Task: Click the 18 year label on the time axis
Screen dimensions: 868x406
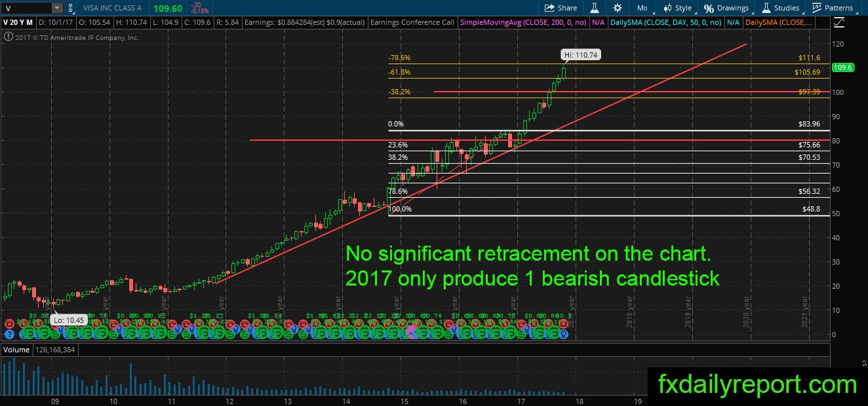Action: pyautogui.click(x=578, y=401)
